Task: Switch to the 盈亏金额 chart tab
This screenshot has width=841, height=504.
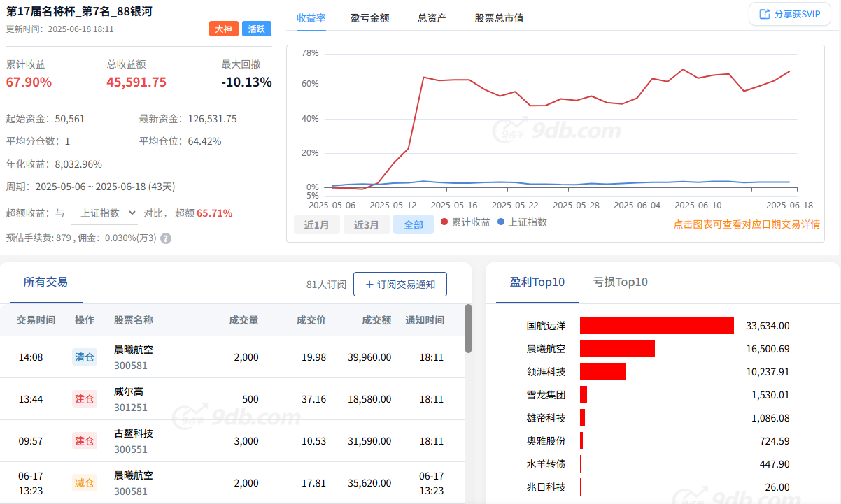Action: (x=369, y=18)
